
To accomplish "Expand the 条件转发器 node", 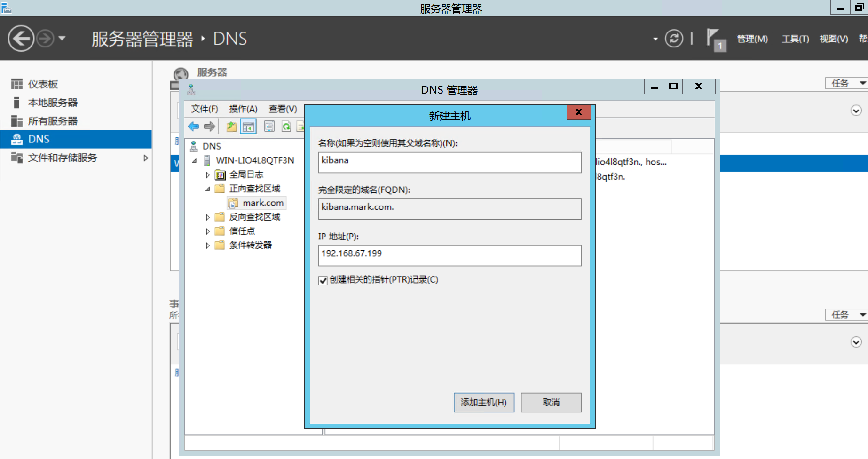I will point(207,245).
